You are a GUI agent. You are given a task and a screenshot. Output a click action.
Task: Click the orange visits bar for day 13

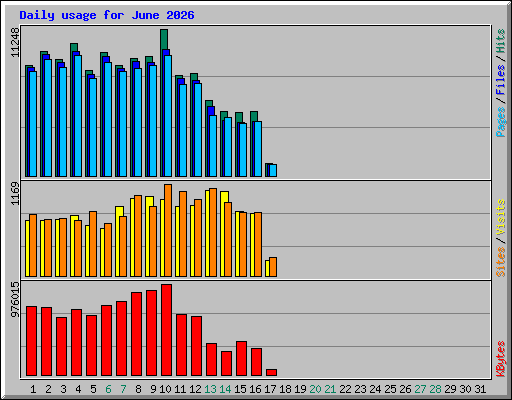point(213,232)
